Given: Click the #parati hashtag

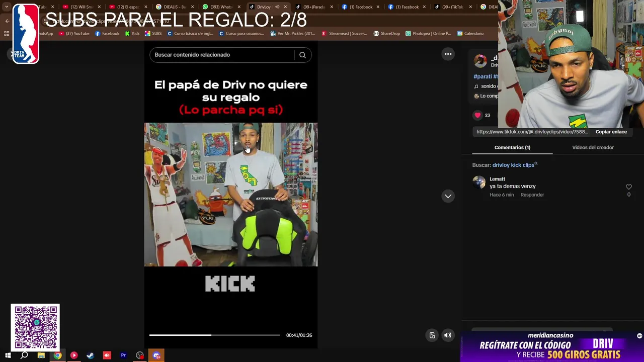Looking at the screenshot, I should [482, 76].
